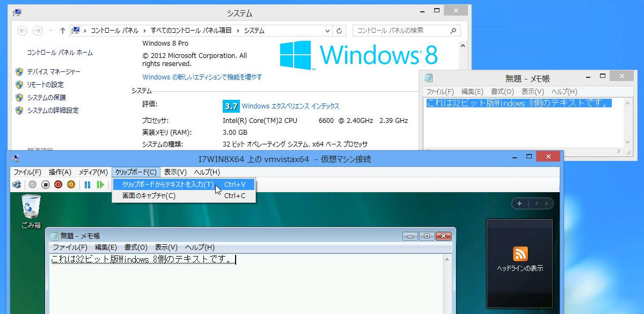Go up one level with the up arrow
644x314 pixels.
[x=63, y=31]
